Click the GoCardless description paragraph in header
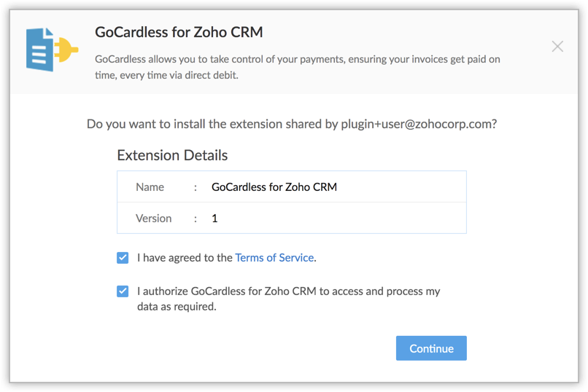The height and width of the screenshot is (392, 588). 298,66
